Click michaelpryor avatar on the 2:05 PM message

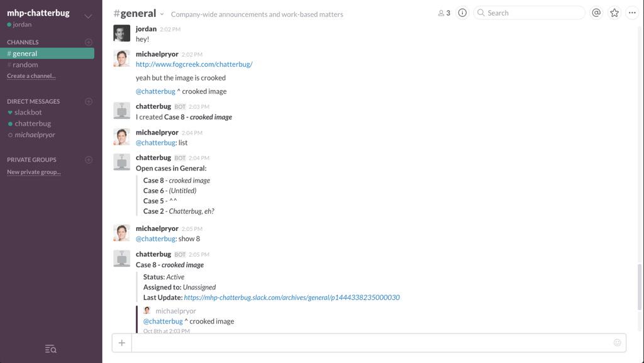[121, 233]
